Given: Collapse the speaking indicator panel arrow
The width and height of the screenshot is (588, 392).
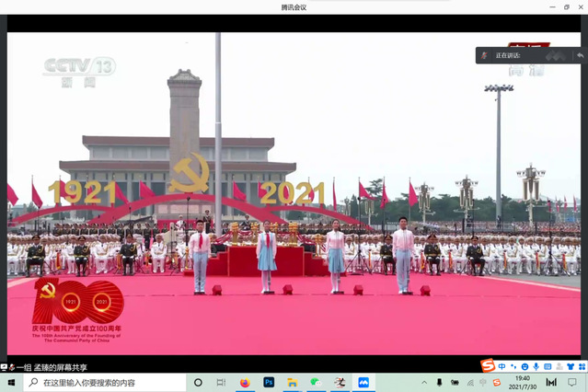Looking at the screenshot, I should [x=579, y=55].
